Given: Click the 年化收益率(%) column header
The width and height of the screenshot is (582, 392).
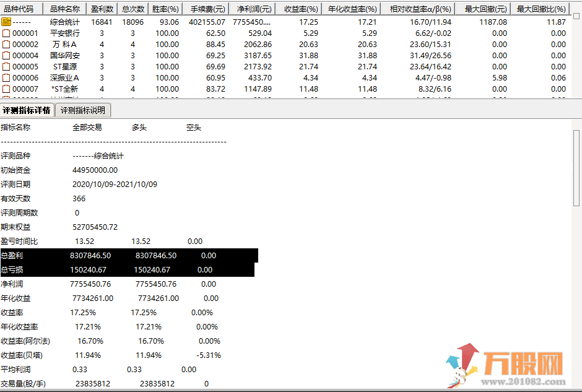Looking at the screenshot, I should coord(351,9).
